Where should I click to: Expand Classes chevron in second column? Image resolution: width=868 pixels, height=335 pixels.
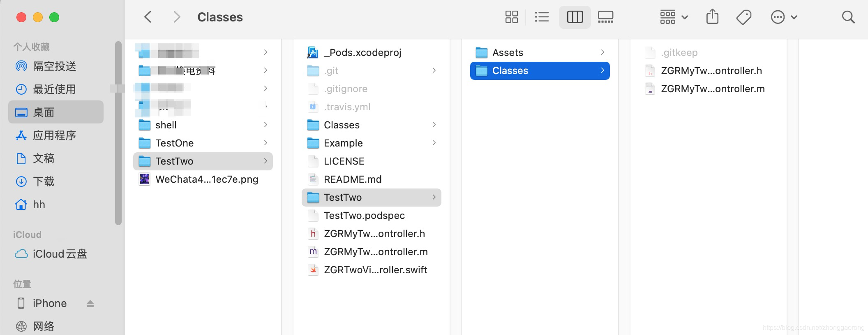(434, 125)
